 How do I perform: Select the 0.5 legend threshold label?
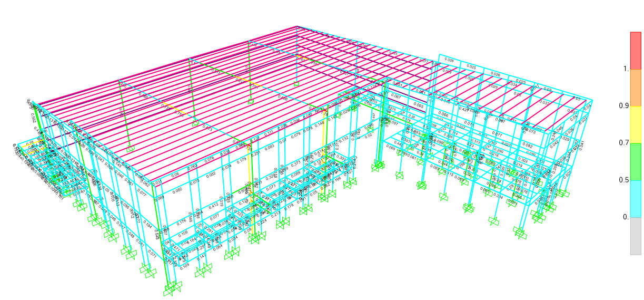coord(623,180)
